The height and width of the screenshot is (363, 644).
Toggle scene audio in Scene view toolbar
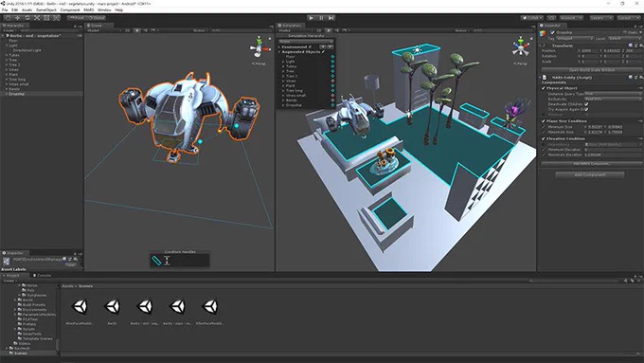(145, 30)
